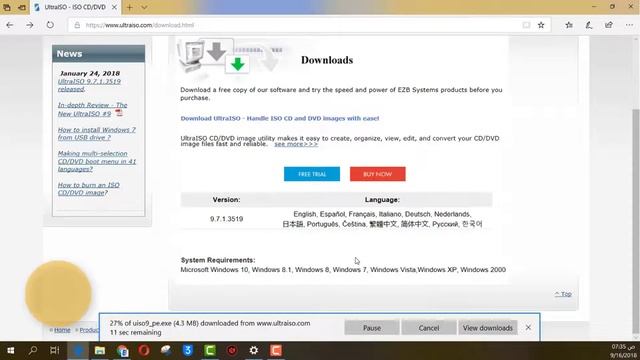This screenshot has height=360, width=640.
Task: Expand tab previews chevron
Action: point(144,7)
